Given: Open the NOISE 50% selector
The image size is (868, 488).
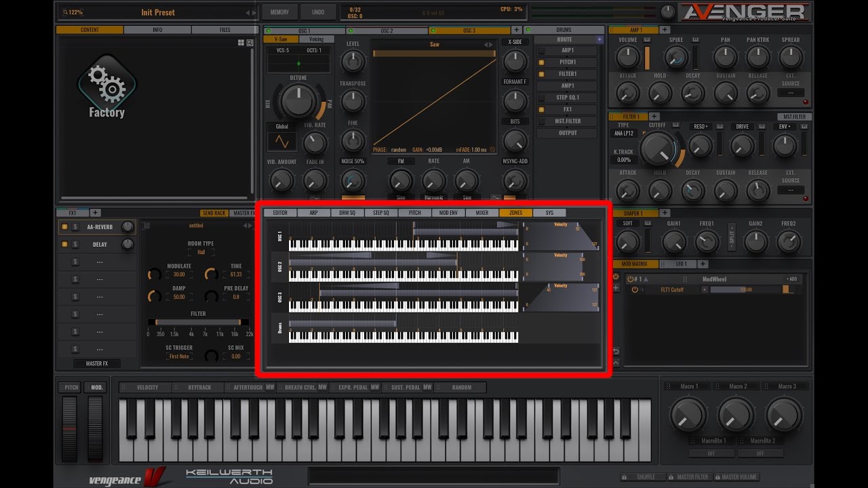Looking at the screenshot, I should (352, 161).
